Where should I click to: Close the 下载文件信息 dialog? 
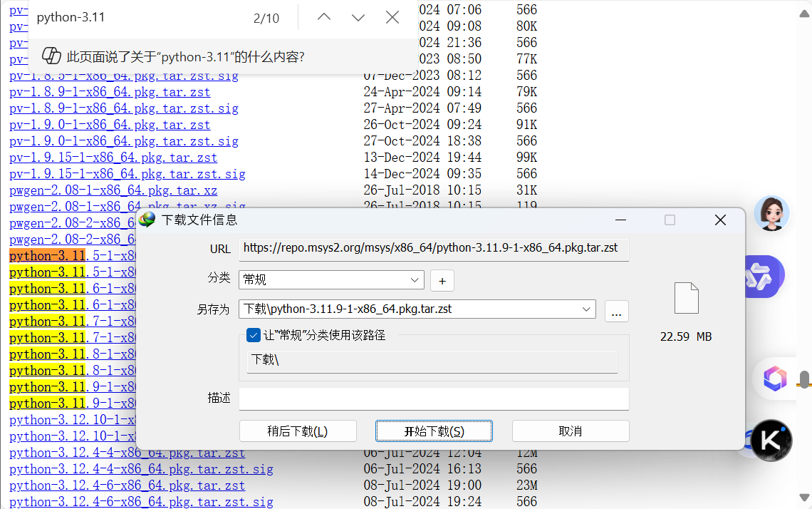tap(720, 220)
